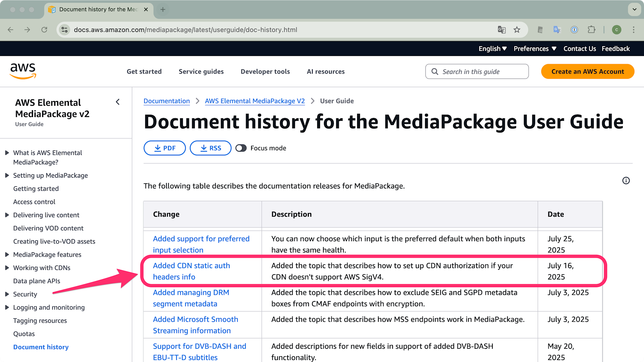Collapse the sidebar with left chevron
The width and height of the screenshot is (644, 362).
pos(118,102)
